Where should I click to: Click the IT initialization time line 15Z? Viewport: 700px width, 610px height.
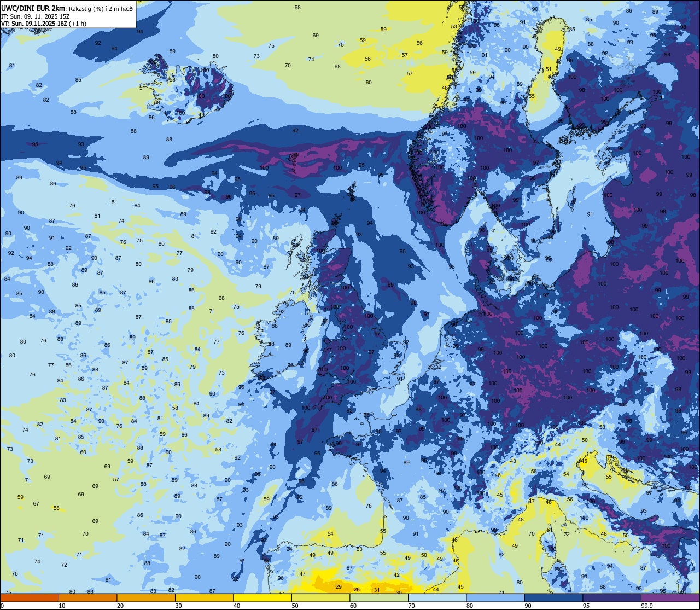pyautogui.click(x=36, y=16)
